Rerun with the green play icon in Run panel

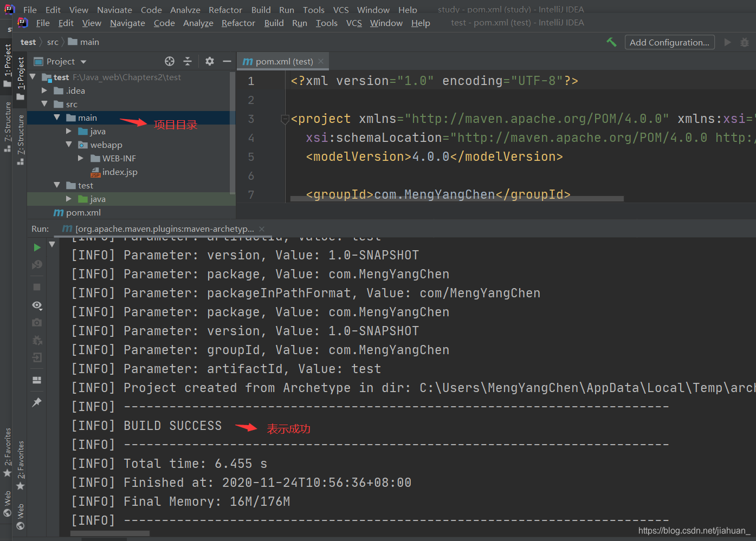[37, 247]
